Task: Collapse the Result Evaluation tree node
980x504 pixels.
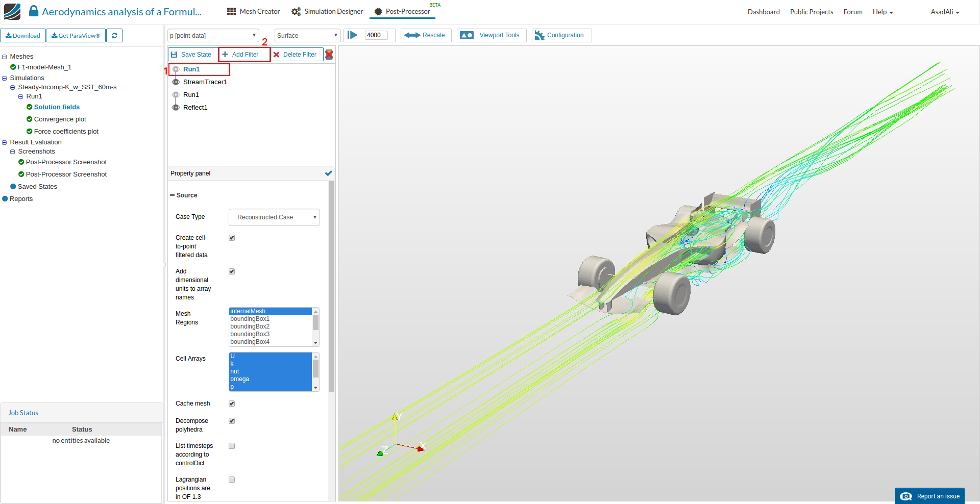Action: coord(5,142)
